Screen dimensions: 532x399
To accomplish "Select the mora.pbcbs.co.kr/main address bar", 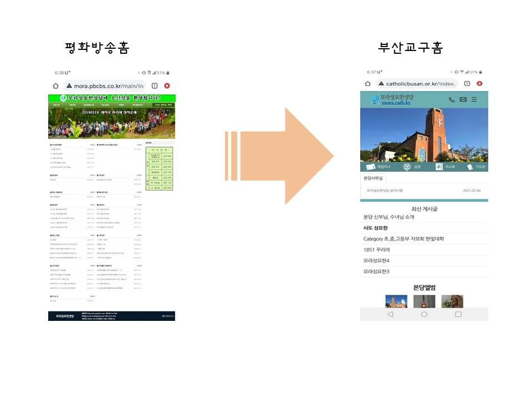I will pos(105,86).
